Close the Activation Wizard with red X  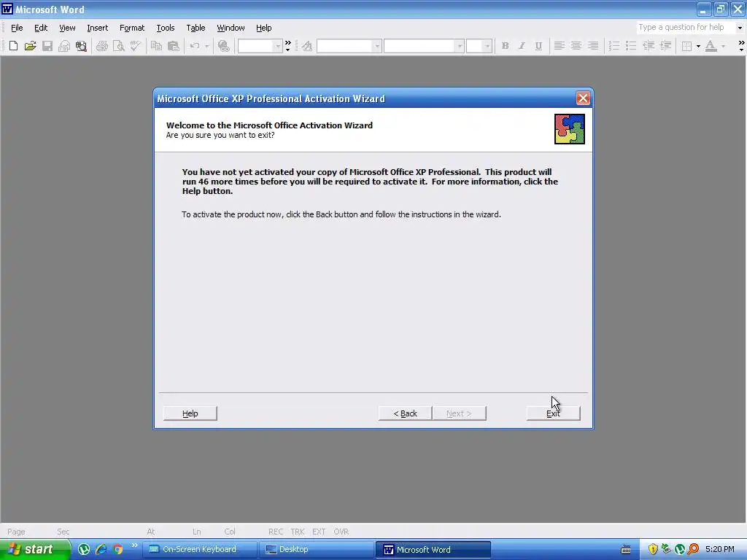pyautogui.click(x=583, y=98)
